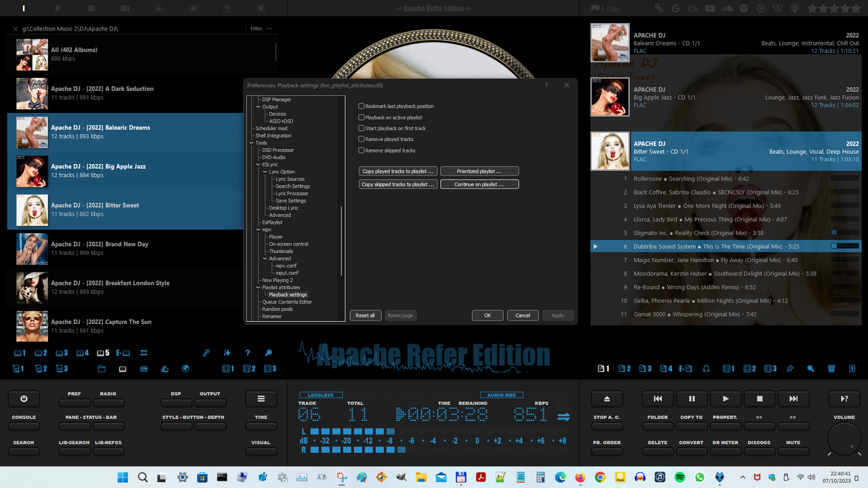Click the YouTube icon in the title bar
Image resolution: width=868 pixels, height=488 pixels.
[710, 8]
